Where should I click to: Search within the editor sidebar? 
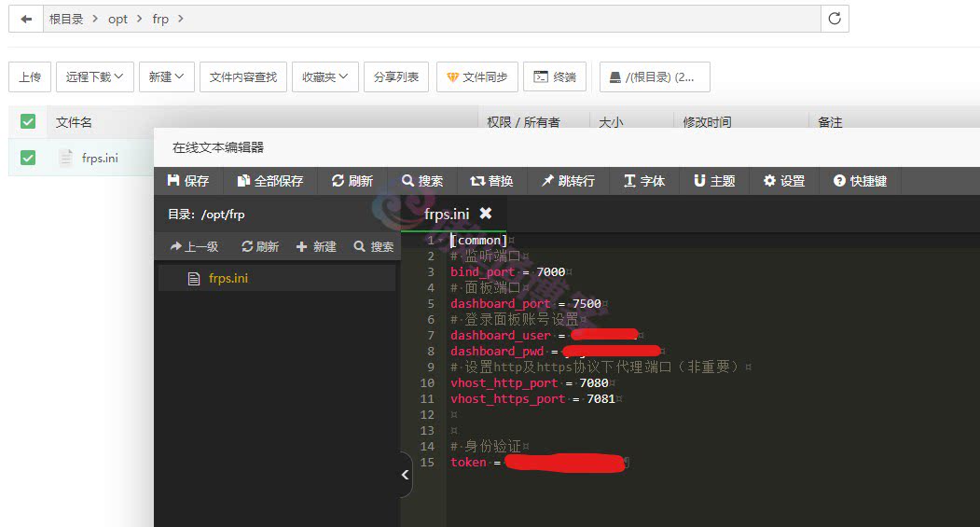click(x=374, y=246)
